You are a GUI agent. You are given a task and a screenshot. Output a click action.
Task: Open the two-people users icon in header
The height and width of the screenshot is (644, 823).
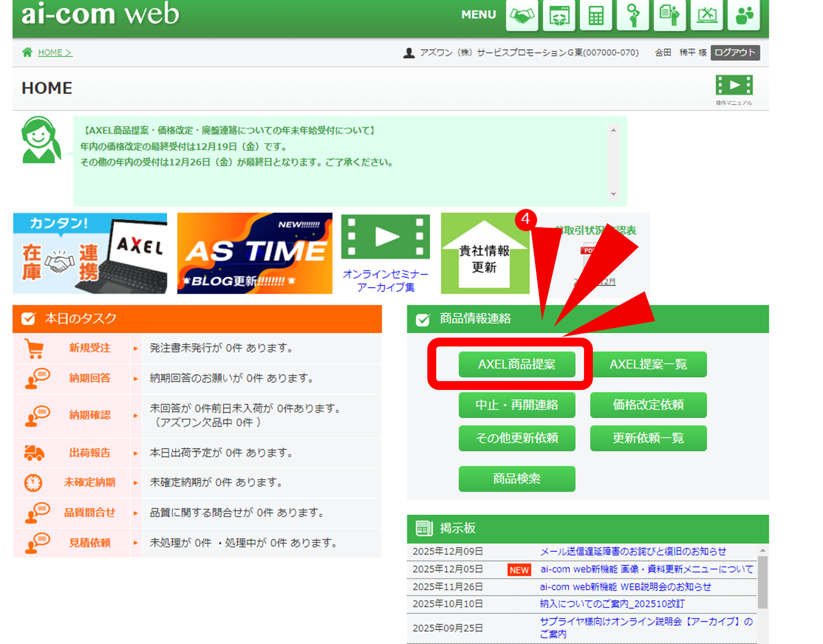coord(743,15)
